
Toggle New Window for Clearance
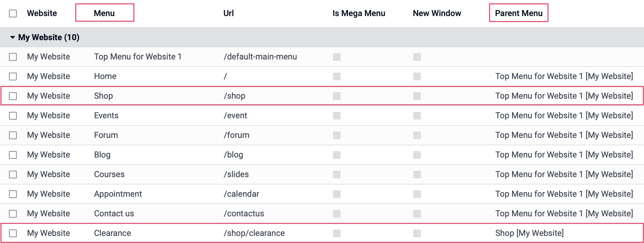417,233
